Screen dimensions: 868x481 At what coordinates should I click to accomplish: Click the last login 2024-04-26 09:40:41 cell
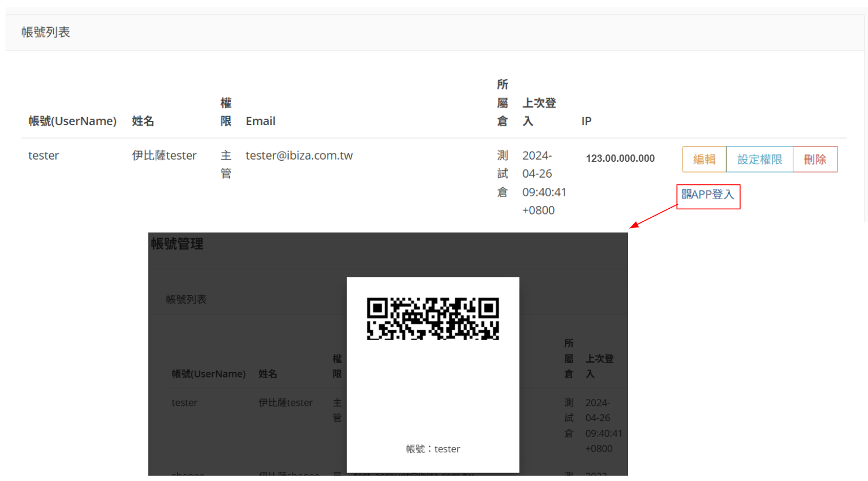544,183
